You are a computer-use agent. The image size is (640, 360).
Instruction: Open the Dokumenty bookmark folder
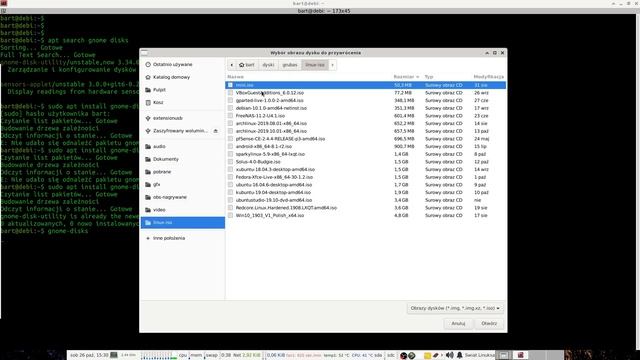[182, 159]
